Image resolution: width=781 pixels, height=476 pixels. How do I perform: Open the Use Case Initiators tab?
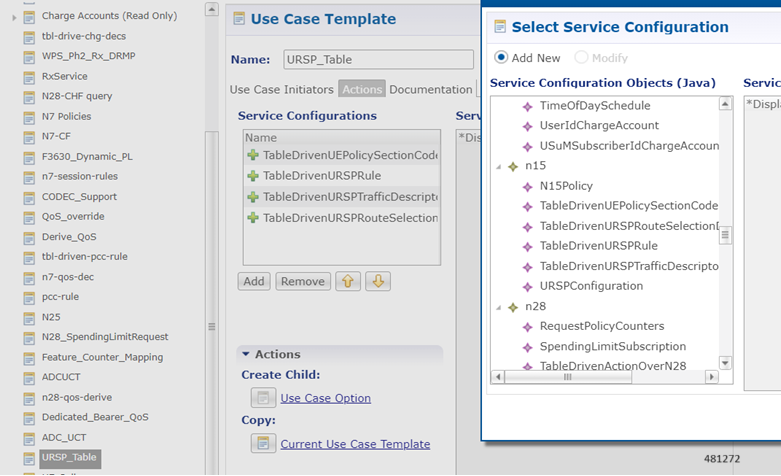282,90
